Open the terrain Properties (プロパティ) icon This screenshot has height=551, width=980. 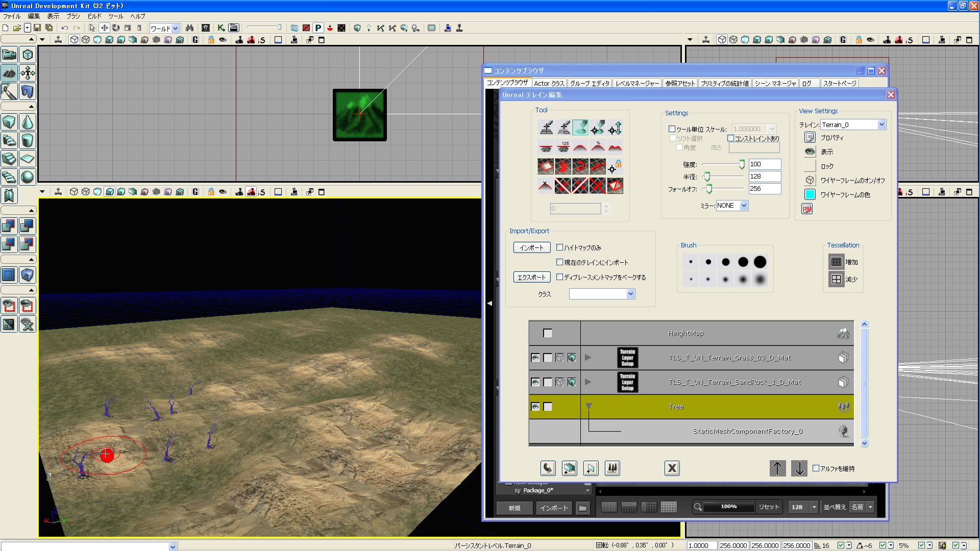pyautogui.click(x=810, y=138)
